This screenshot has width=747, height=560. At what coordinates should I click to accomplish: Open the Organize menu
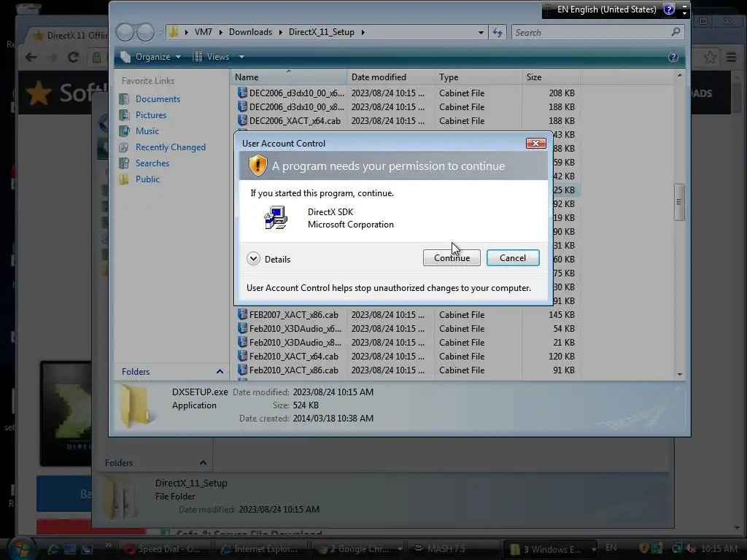[150, 57]
